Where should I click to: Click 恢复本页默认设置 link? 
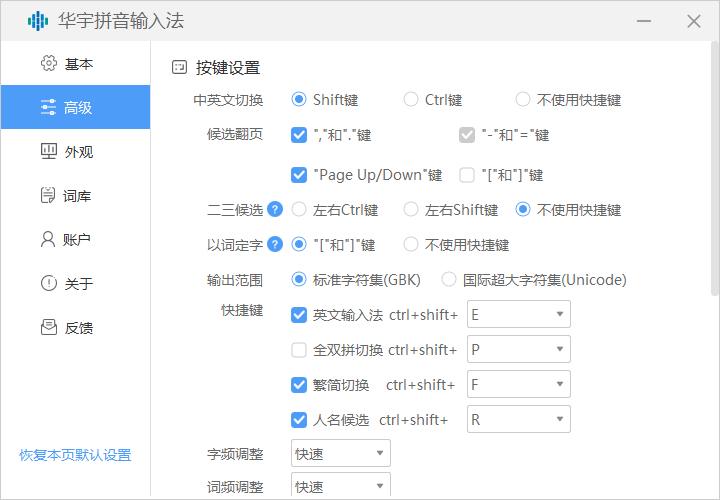75,455
